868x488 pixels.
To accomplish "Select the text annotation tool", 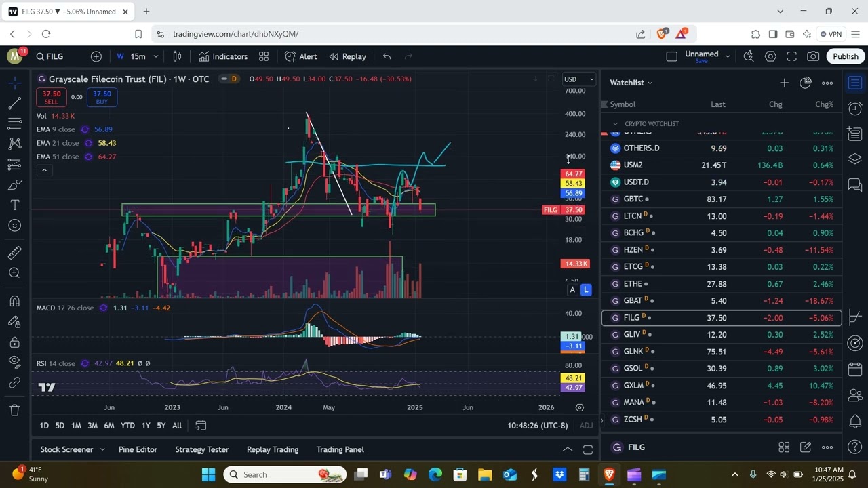I will (x=14, y=205).
